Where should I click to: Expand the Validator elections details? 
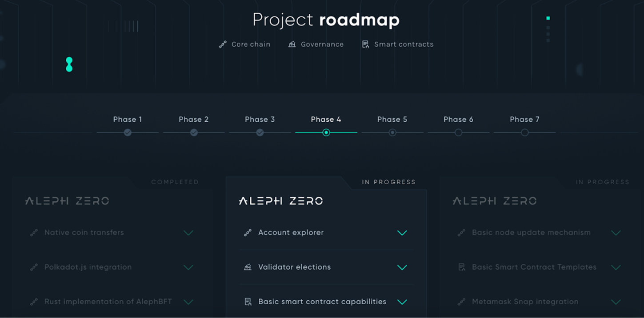(x=402, y=267)
